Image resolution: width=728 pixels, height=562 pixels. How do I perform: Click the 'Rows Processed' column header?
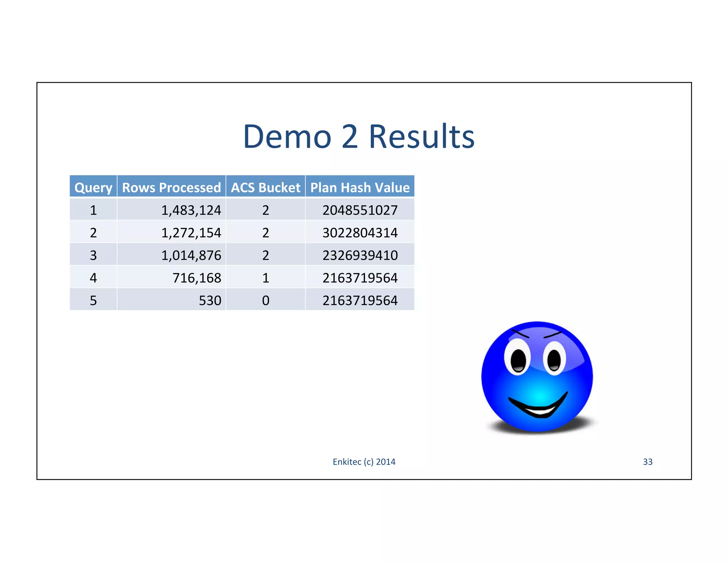coord(172,187)
